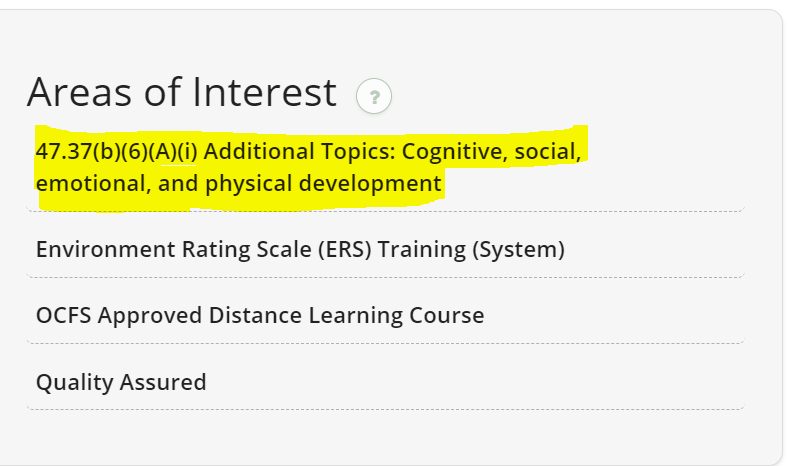Select OCFS Approved Distance Learning Course
The height and width of the screenshot is (466, 789).
(259, 316)
